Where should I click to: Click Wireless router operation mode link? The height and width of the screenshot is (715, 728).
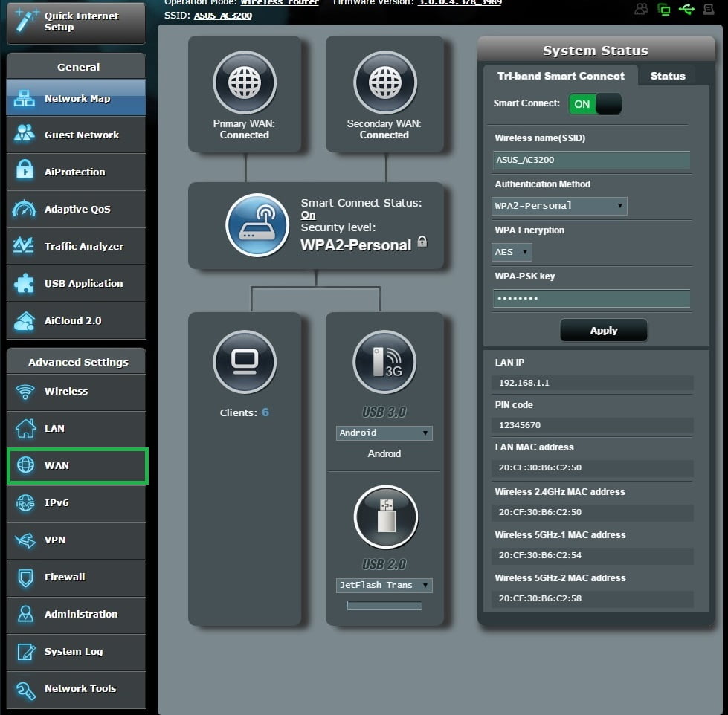pos(280,2)
